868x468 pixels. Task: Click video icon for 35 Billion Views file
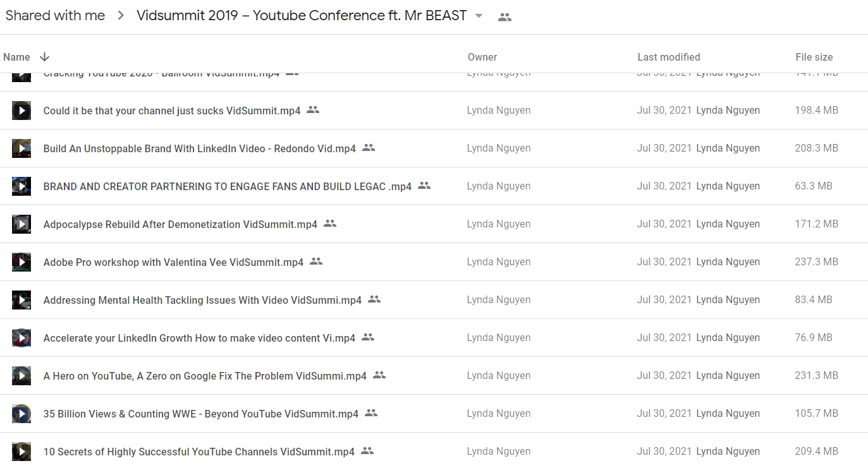(x=21, y=414)
